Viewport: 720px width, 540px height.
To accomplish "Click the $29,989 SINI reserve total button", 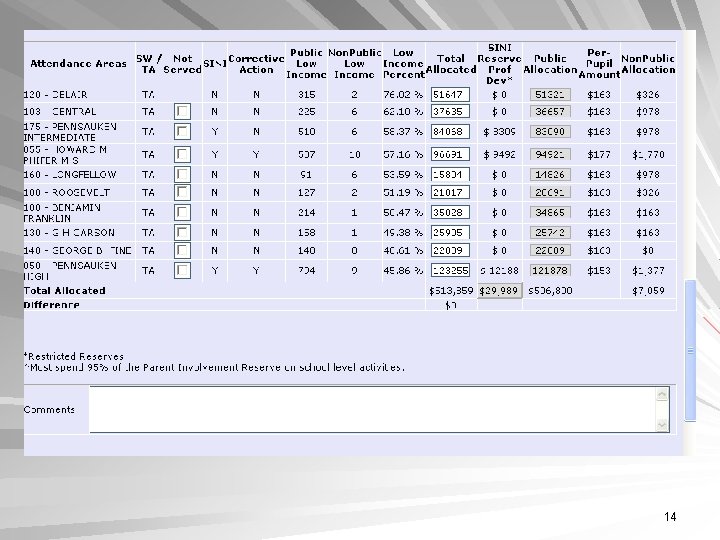I will coord(499,291).
